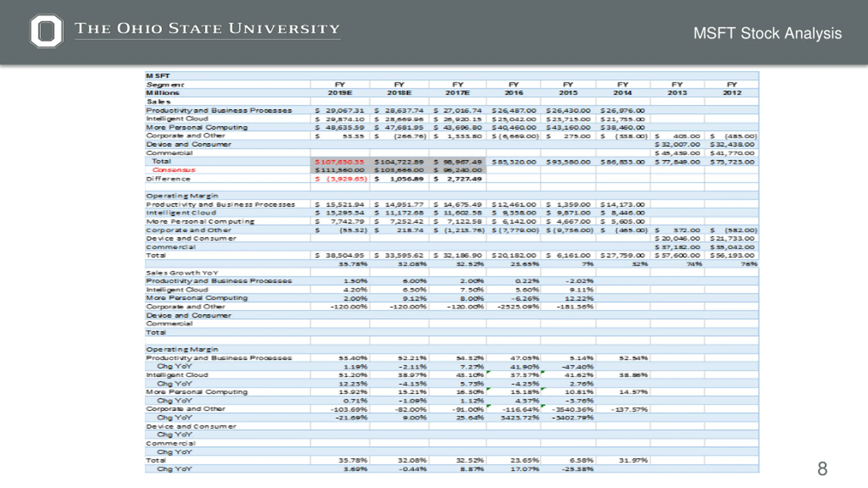Click the "52.21%" operating margin cell

[412, 358]
